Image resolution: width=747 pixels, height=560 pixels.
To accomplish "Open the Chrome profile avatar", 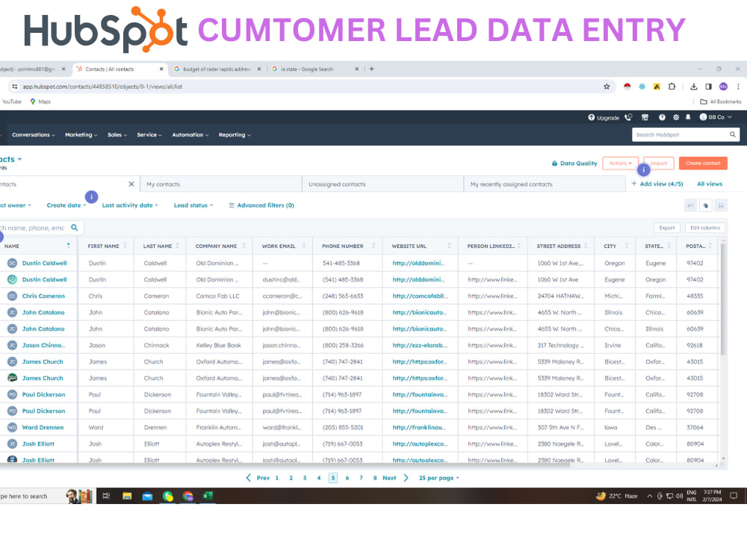I will point(723,87).
